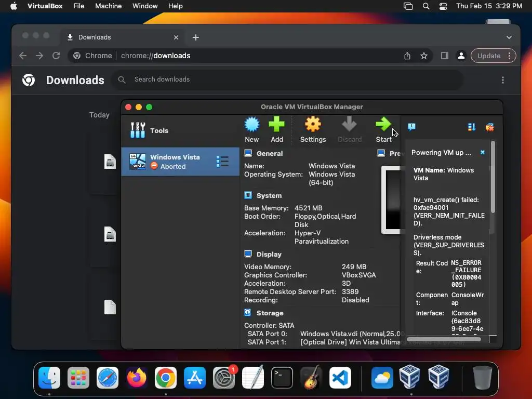Image resolution: width=532 pixels, height=399 pixels.
Task: Click the Spotlight search icon
Action: tap(426, 6)
